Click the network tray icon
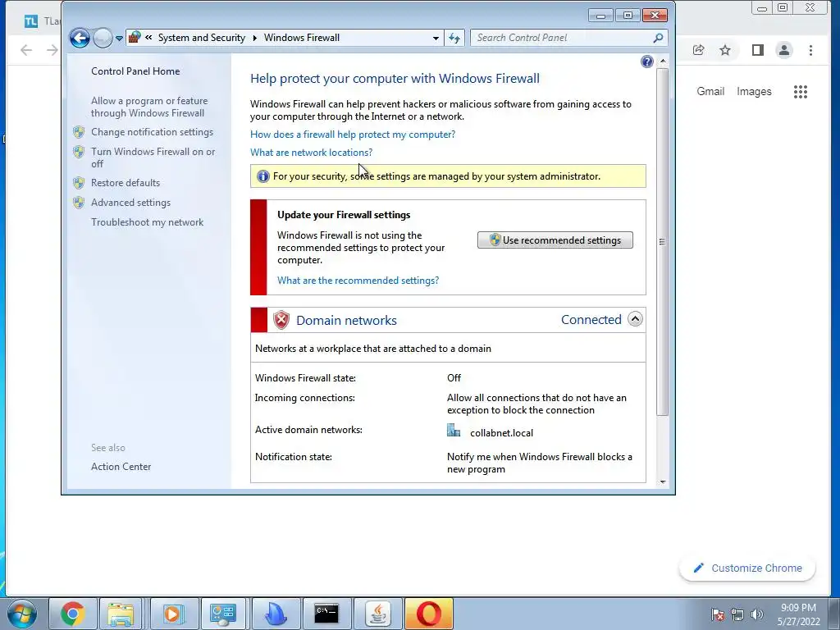This screenshot has height=630, width=840. tap(737, 614)
